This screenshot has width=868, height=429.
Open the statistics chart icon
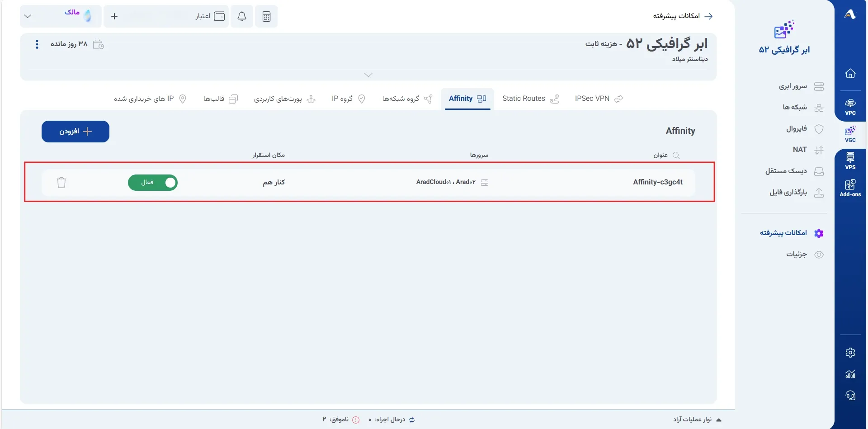coord(850,374)
